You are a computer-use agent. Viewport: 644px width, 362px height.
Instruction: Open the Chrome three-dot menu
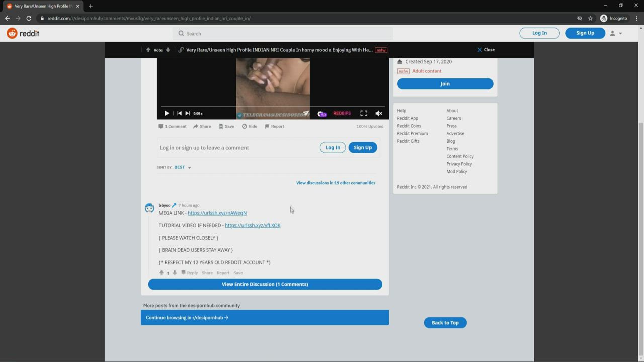pos(636,18)
